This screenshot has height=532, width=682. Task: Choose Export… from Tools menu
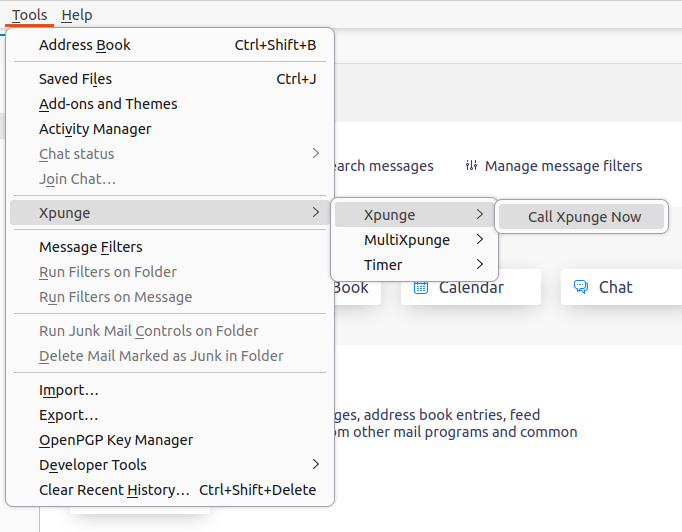[170, 415]
